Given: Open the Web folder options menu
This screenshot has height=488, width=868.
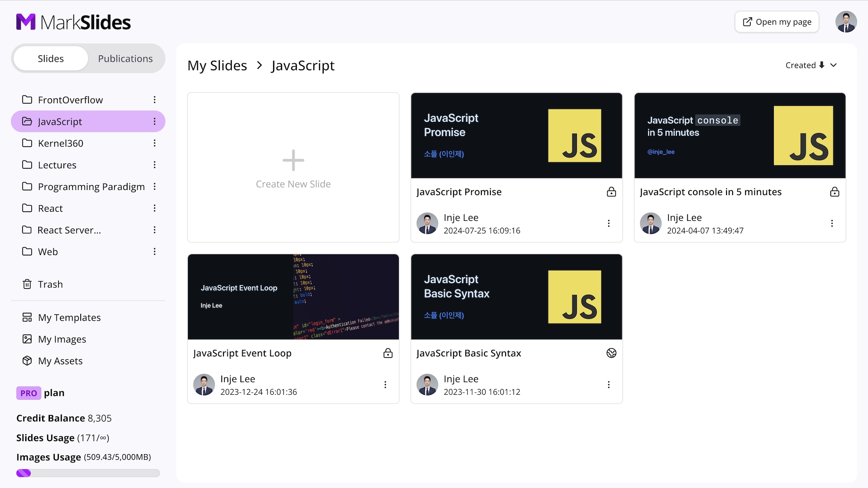Looking at the screenshot, I should (155, 252).
